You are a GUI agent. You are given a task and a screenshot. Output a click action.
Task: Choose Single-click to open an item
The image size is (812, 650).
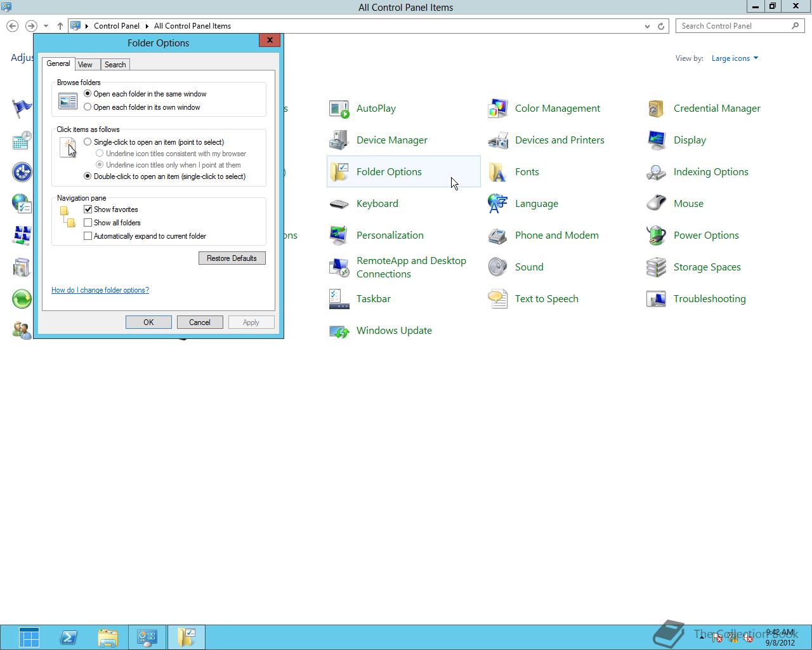[x=88, y=142]
